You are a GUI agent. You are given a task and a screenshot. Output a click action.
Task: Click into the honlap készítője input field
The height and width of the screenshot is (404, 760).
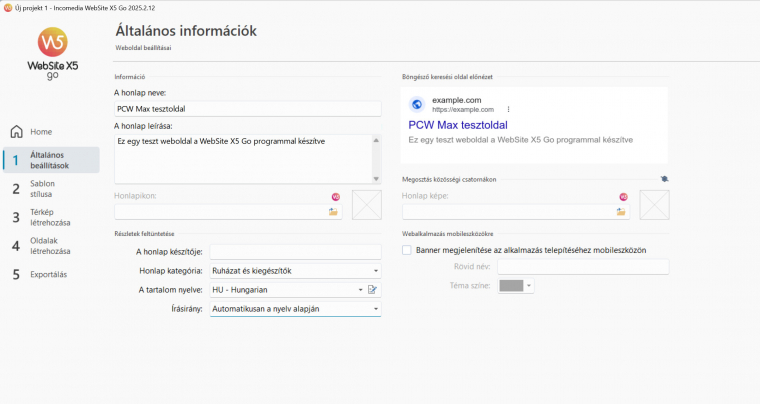tap(295, 251)
